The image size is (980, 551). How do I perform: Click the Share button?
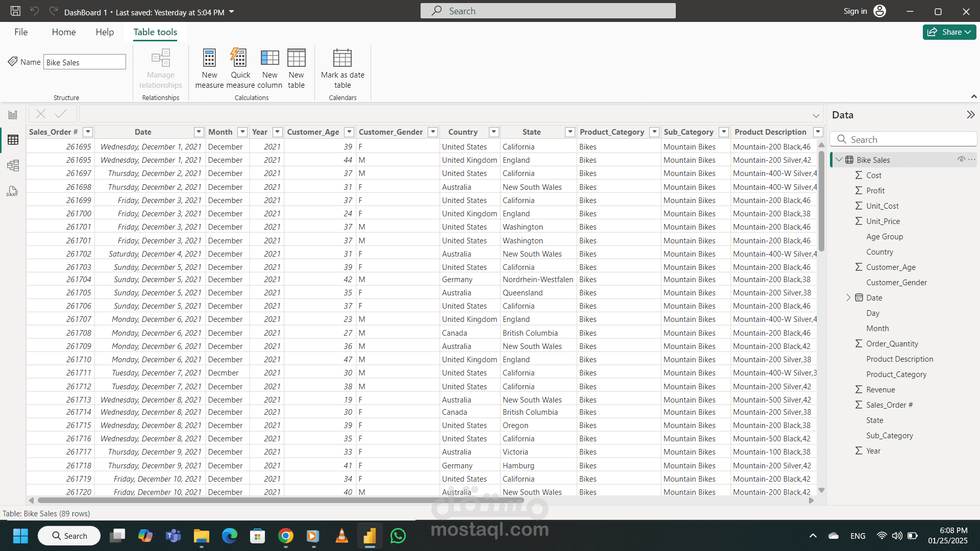tap(949, 32)
